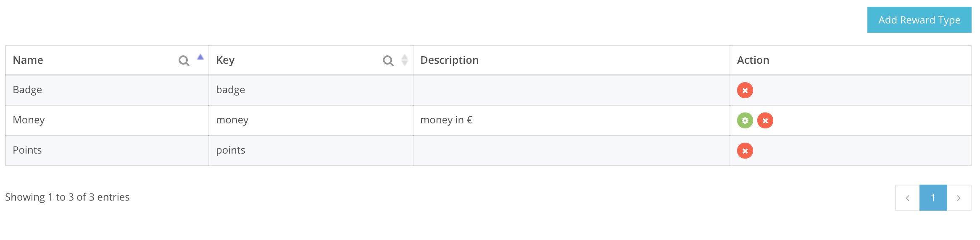
Task: Sort the table by Key column
Action: [405, 60]
